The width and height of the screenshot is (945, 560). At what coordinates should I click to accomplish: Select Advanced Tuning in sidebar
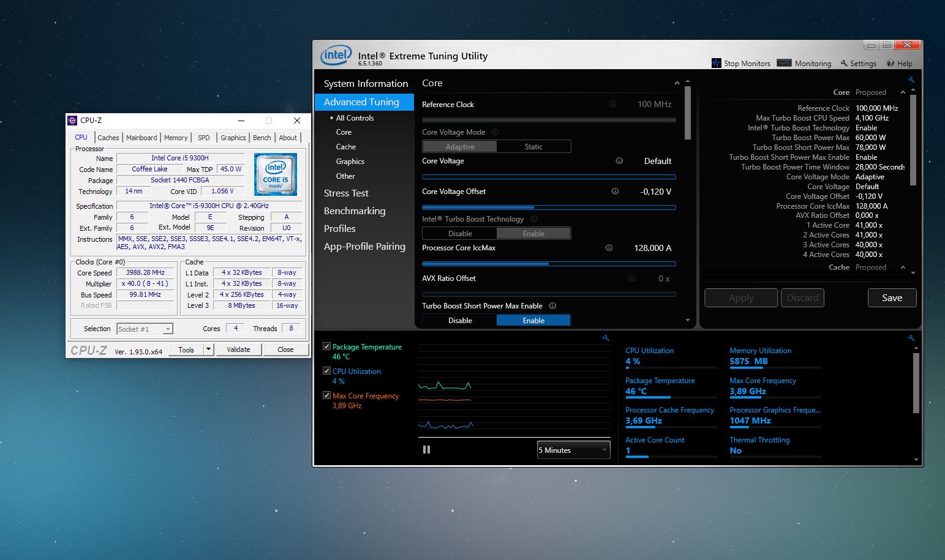click(364, 102)
